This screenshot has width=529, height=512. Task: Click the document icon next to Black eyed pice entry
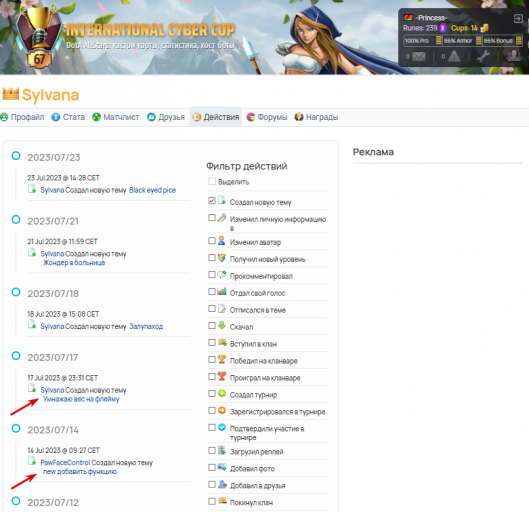32,189
